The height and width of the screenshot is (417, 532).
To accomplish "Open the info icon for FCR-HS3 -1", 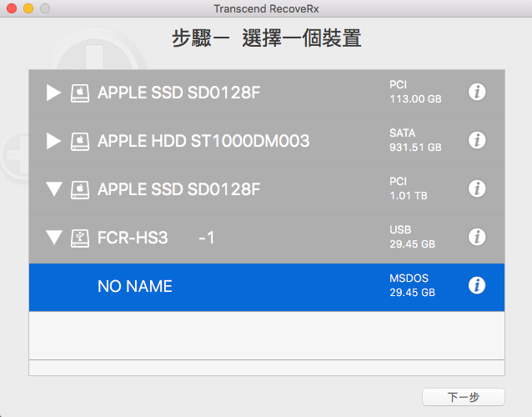I will click(x=477, y=237).
